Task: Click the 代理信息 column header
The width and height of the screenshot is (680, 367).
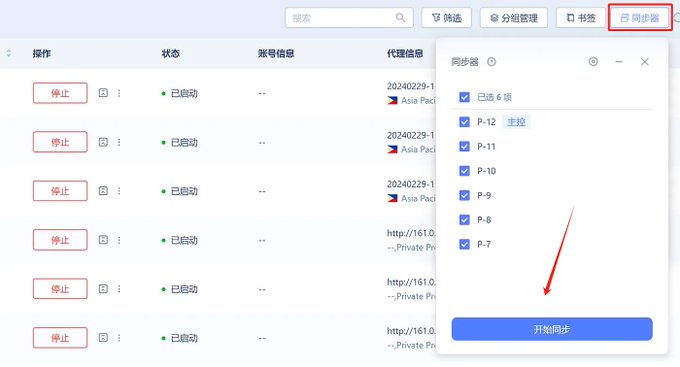Action: pos(405,53)
